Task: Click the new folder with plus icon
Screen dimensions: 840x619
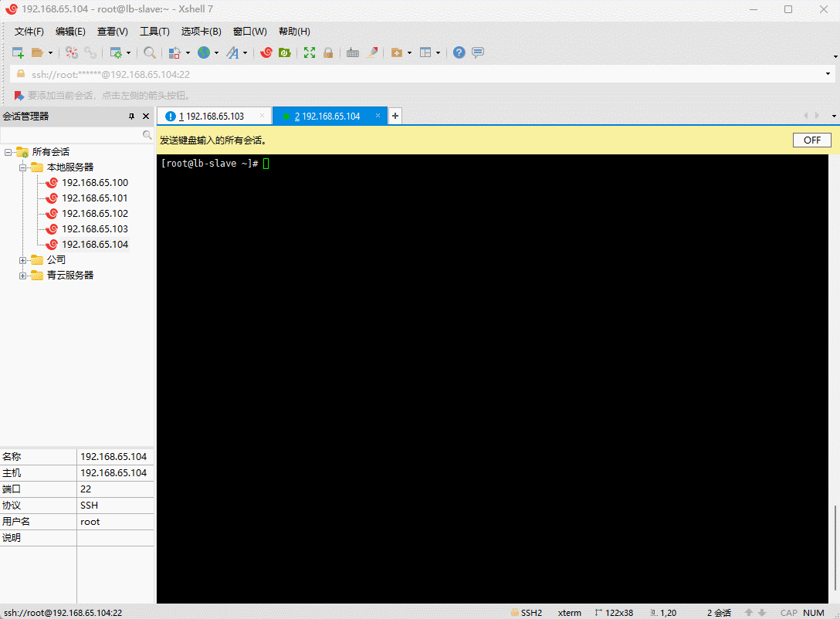Action: coord(396,52)
